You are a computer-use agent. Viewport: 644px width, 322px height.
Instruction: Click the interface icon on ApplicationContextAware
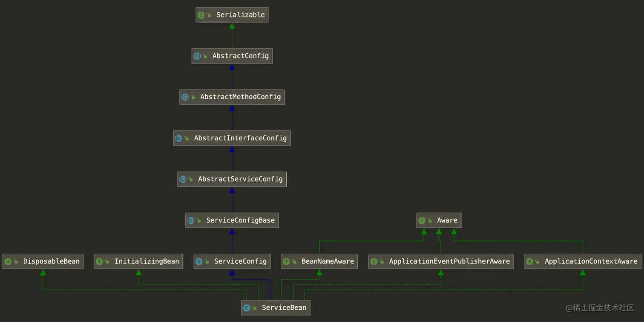pyautogui.click(x=530, y=261)
